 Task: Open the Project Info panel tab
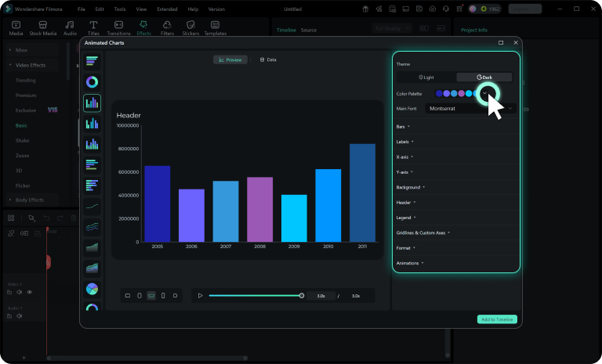coord(474,30)
